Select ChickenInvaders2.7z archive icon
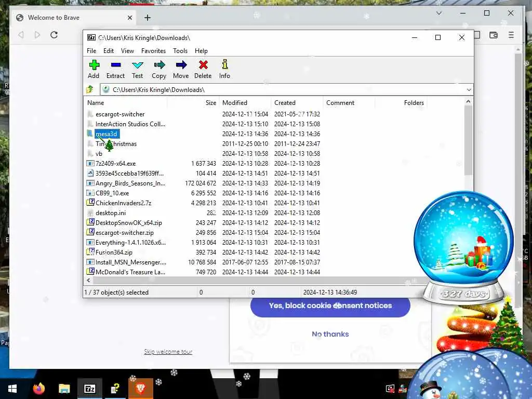532x399 pixels. pyautogui.click(x=90, y=203)
